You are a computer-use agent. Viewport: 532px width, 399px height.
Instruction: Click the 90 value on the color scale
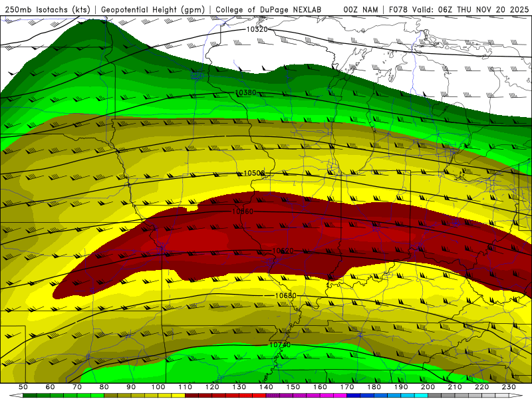point(131,387)
